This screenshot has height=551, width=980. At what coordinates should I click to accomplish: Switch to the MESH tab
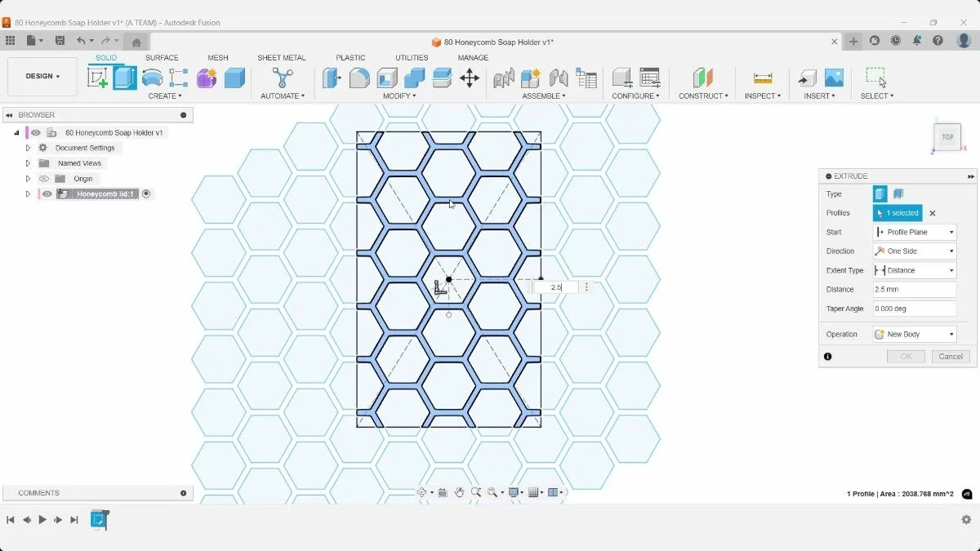[218, 58]
